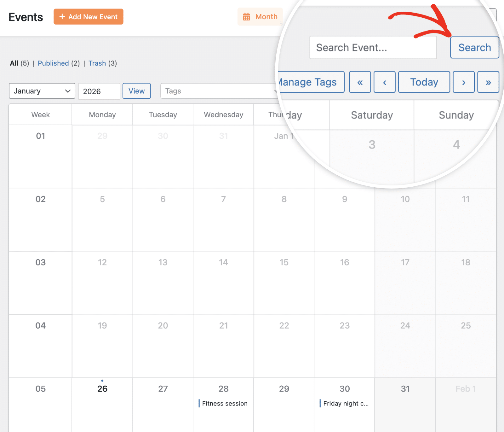
Task: Click the single left chevron for previous month
Action: (x=384, y=82)
